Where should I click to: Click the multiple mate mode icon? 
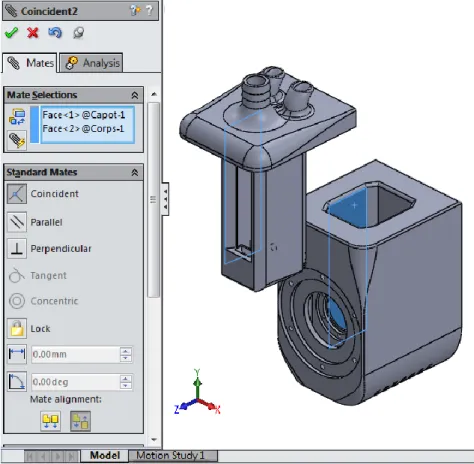coord(17,140)
